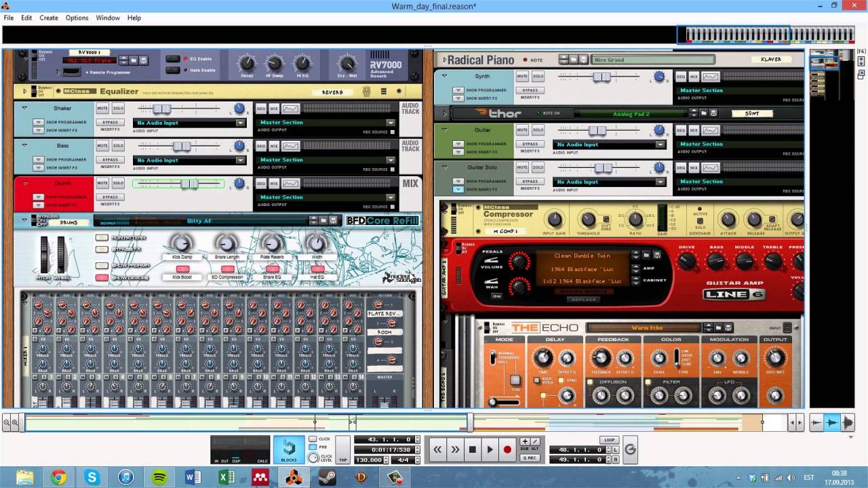Toggle Blocks mode in the transport

[289, 449]
